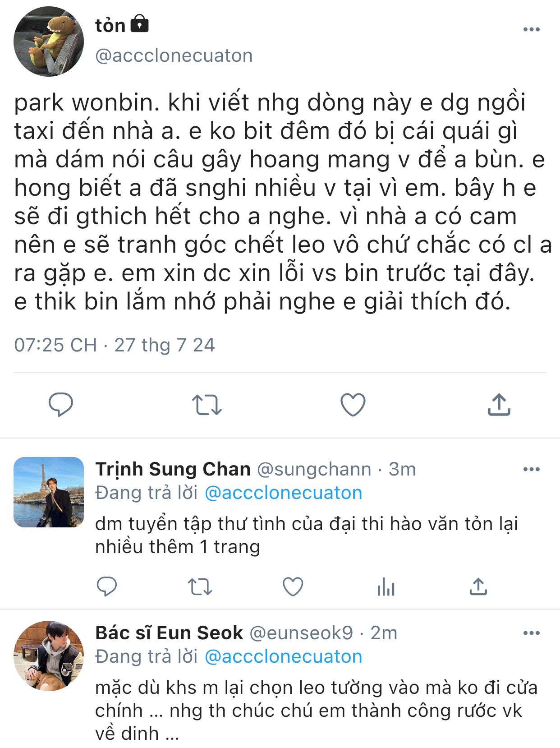Retweet Trịnh Sung Chan's reply
560x748 pixels.
point(199,586)
